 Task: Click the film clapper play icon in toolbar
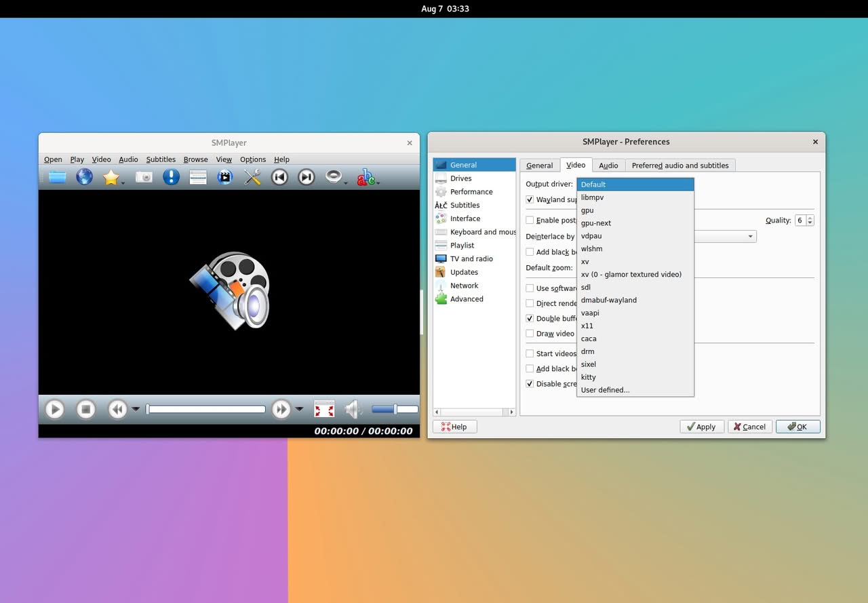(x=224, y=178)
